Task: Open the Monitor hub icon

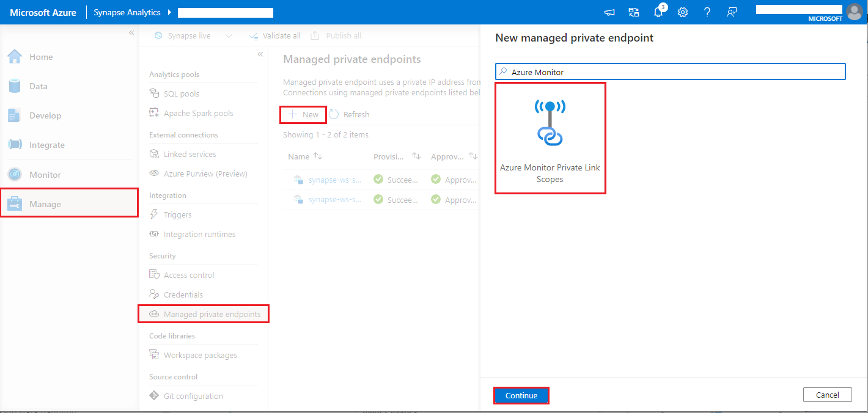Action: click(13, 174)
